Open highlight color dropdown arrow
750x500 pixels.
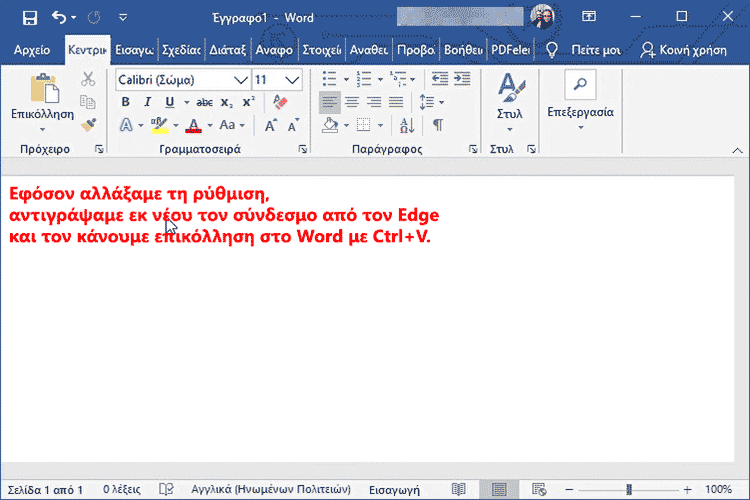[x=176, y=126]
